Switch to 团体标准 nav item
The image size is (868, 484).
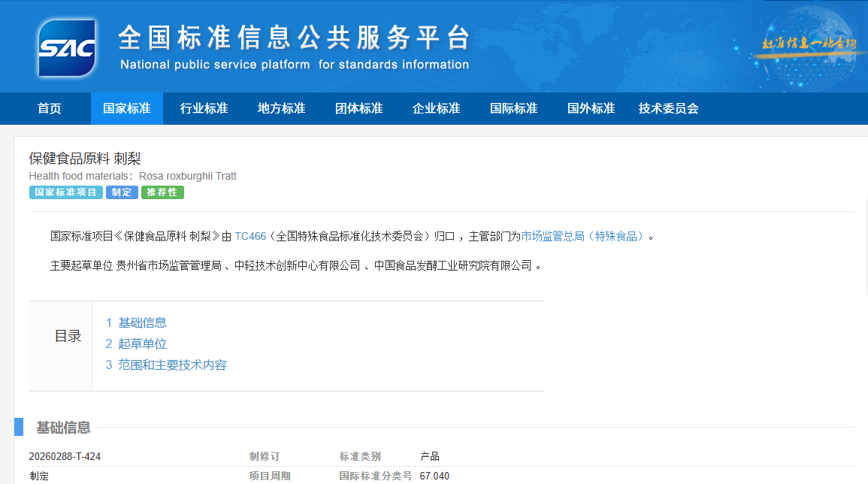coord(359,108)
